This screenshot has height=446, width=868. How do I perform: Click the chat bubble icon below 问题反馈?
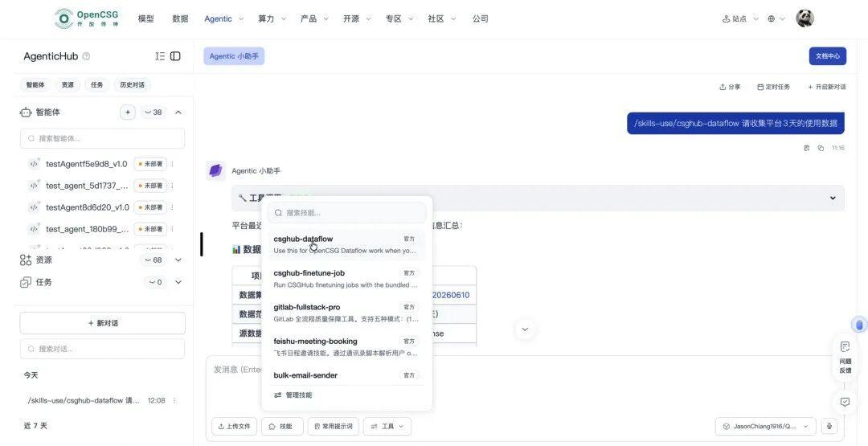click(x=845, y=403)
